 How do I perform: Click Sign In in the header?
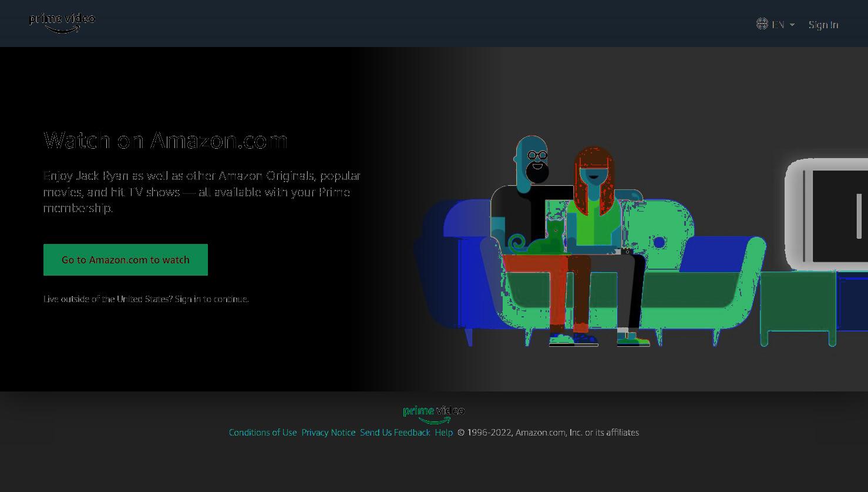(823, 25)
